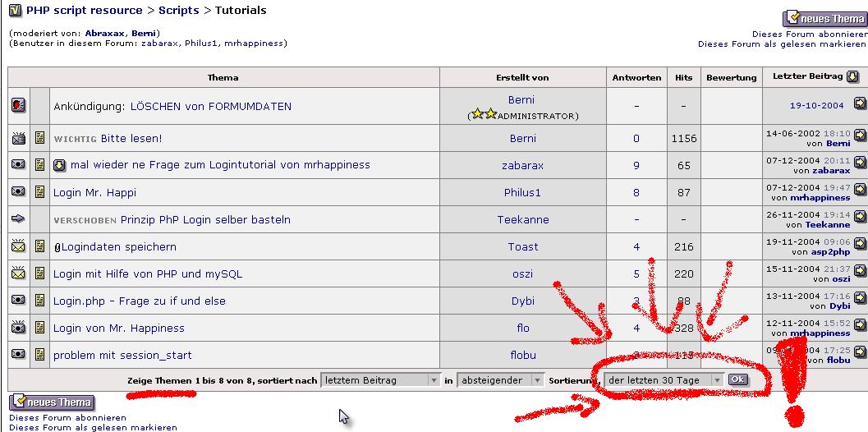Image resolution: width=868 pixels, height=432 pixels.
Task: Open the 'absteigender' sort order dropdown
Action: pyautogui.click(x=502, y=380)
